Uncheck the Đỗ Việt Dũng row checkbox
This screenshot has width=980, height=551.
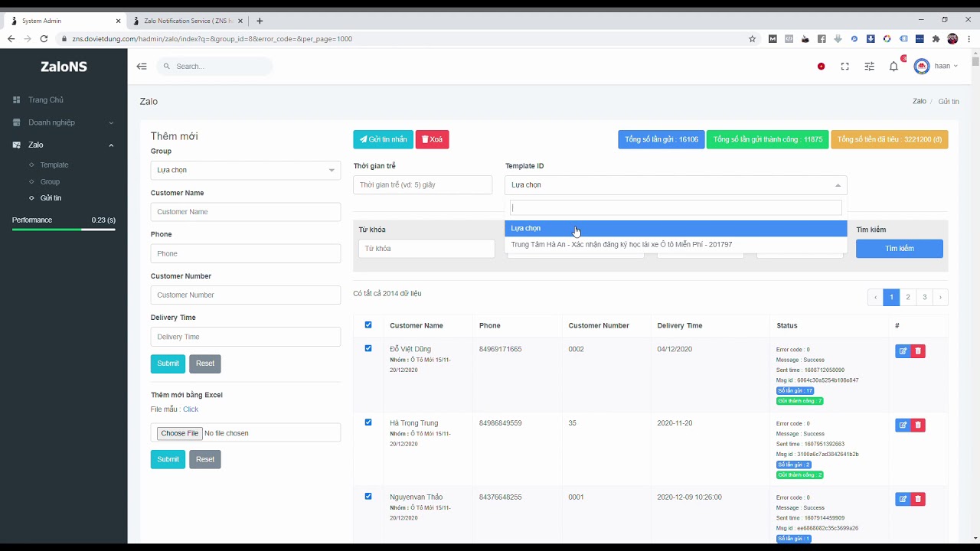(368, 348)
